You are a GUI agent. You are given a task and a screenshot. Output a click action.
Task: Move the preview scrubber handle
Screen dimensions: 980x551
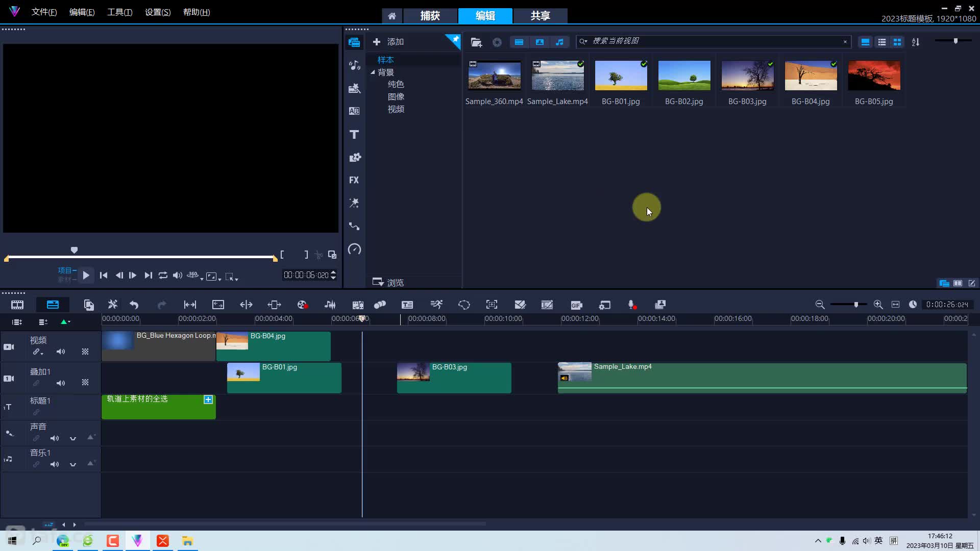[x=74, y=250]
